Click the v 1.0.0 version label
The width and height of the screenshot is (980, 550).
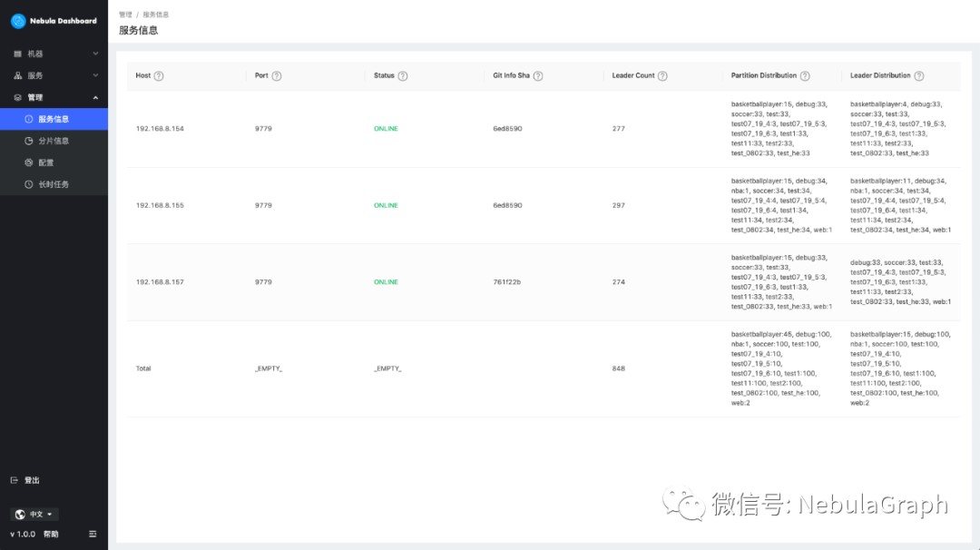[x=23, y=534]
